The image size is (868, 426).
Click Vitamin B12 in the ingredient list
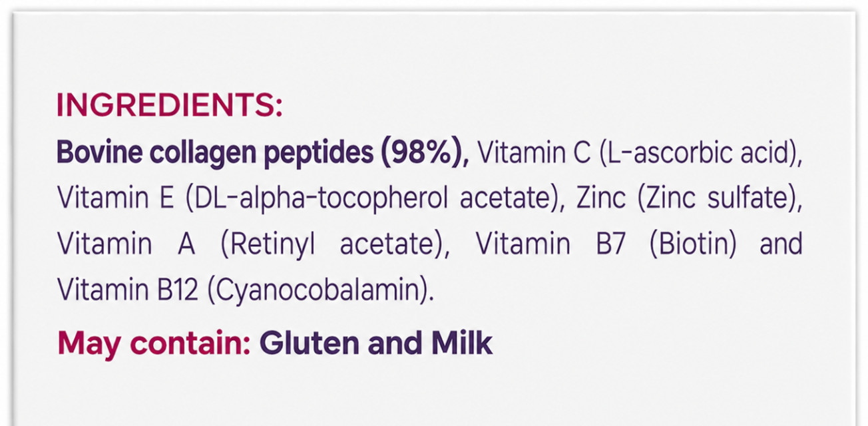(x=128, y=290)
